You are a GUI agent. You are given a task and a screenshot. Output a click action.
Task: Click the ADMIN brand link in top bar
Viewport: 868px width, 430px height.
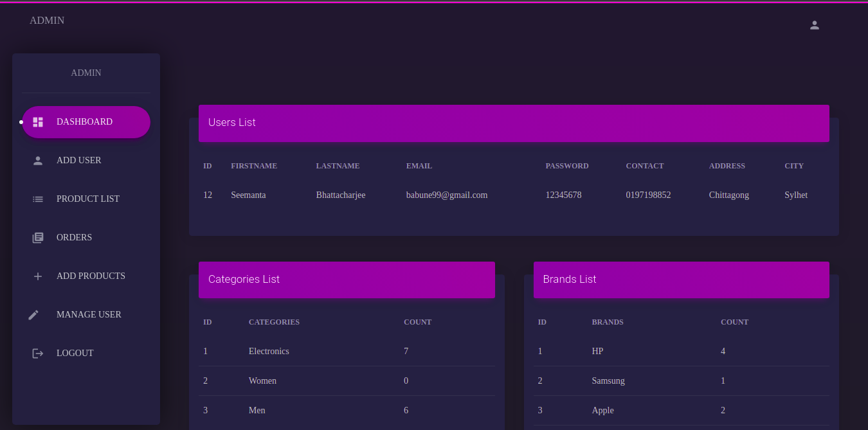click(x=47, y=21)
